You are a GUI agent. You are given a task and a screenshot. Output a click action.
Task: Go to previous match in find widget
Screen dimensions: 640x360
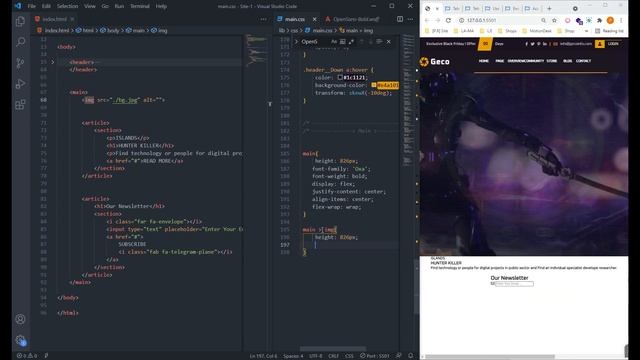tap(362, 42)
